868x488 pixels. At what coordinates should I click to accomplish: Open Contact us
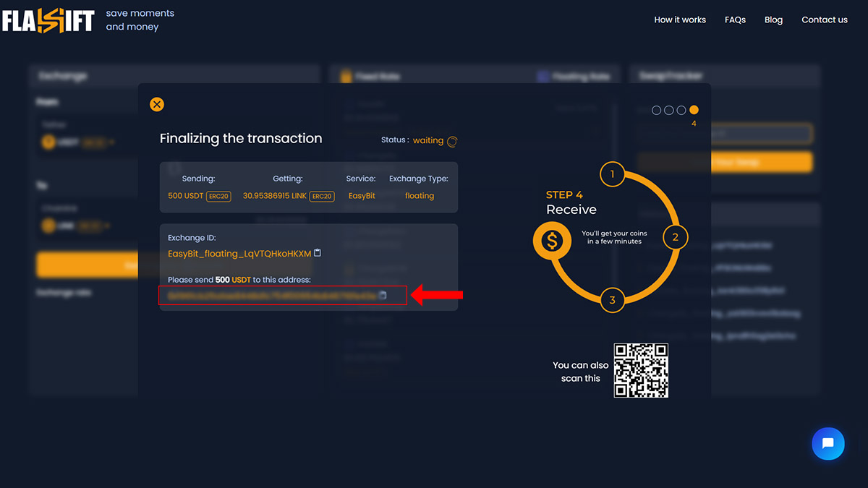pyautogui.click(x=825, y=20)
